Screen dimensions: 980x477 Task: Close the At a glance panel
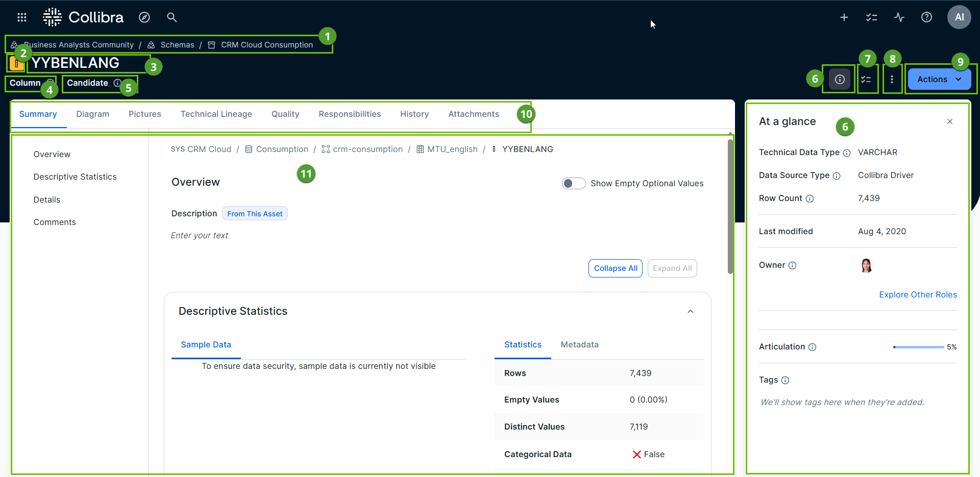949,121
